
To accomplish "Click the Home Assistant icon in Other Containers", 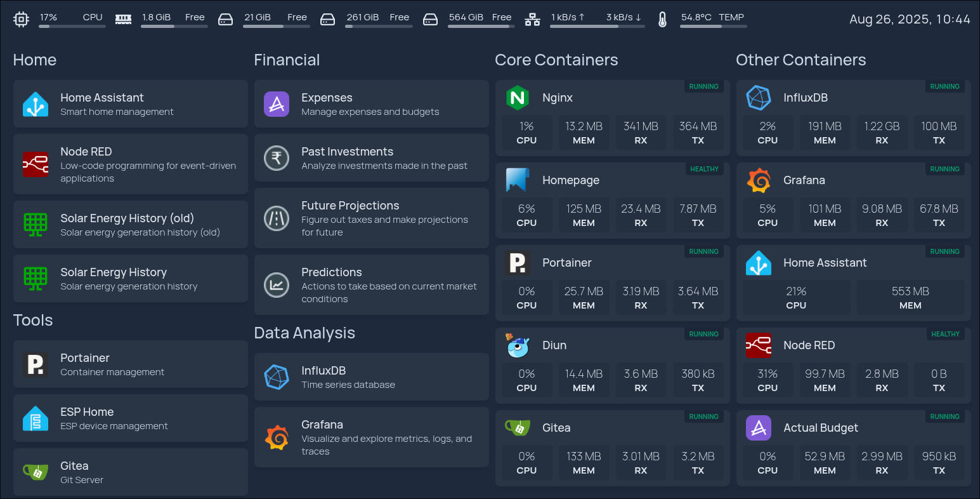I will tap(759, 263).
